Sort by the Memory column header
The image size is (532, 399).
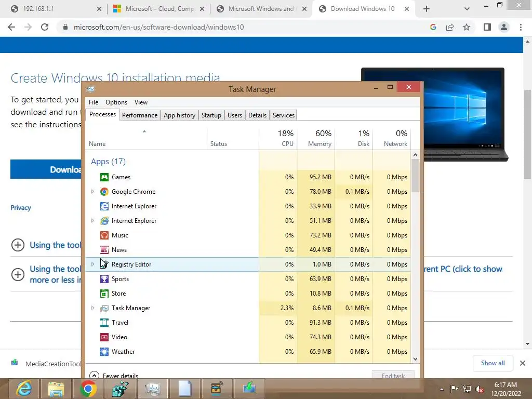tap(316, 139)
